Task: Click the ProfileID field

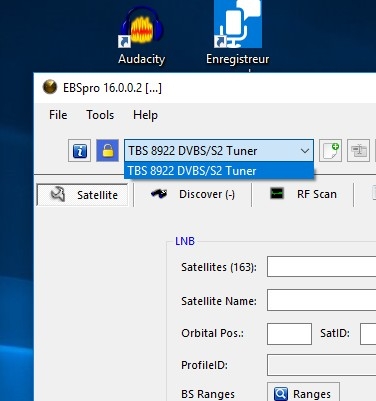Action: click(321, 365)
